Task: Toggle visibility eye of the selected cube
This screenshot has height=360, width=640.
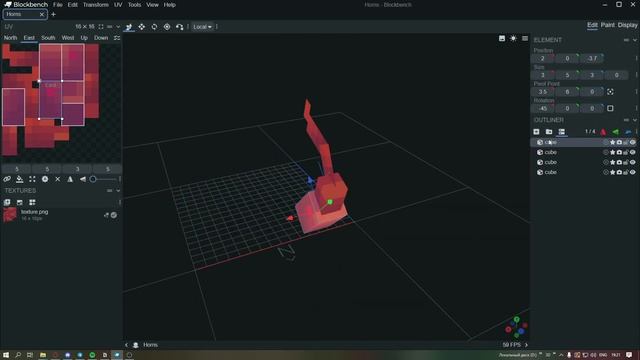Action: point(633,142)
